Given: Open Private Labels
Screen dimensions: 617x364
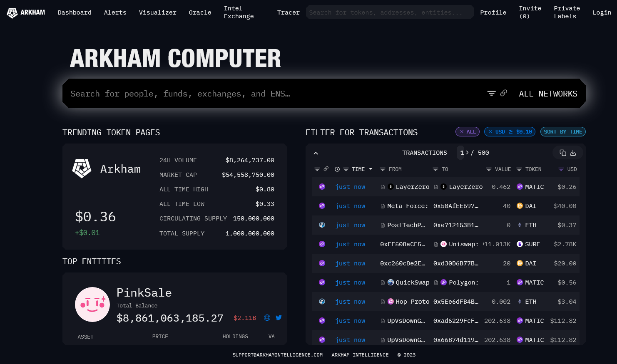Looking at the screenshot, I should click(x=567, y=12).
